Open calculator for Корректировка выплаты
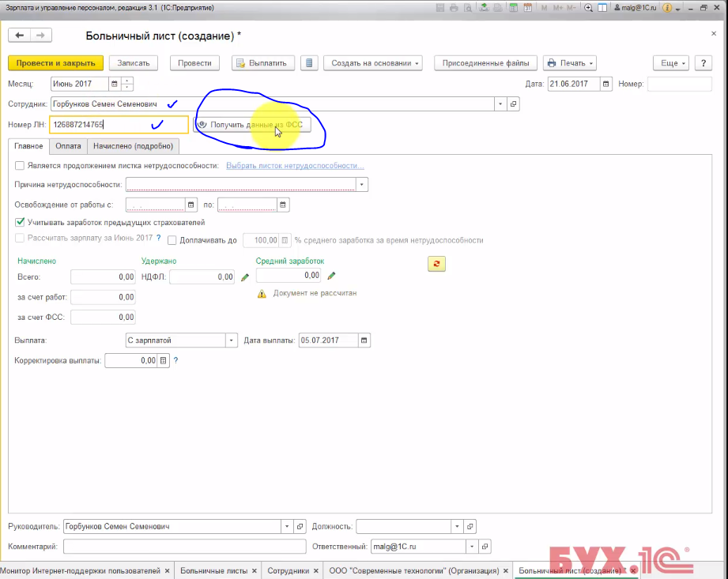This screenshot has height=579, width=728. [164, 360]
